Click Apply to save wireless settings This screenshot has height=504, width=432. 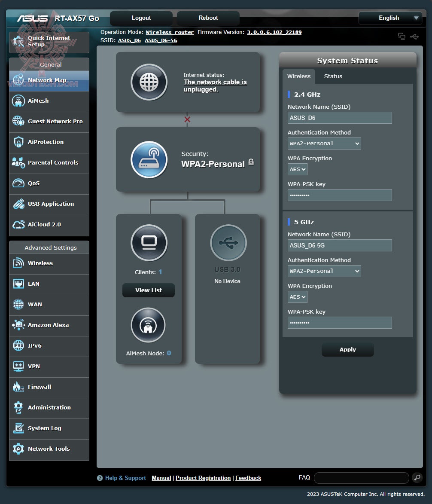(x=347, y=349)
